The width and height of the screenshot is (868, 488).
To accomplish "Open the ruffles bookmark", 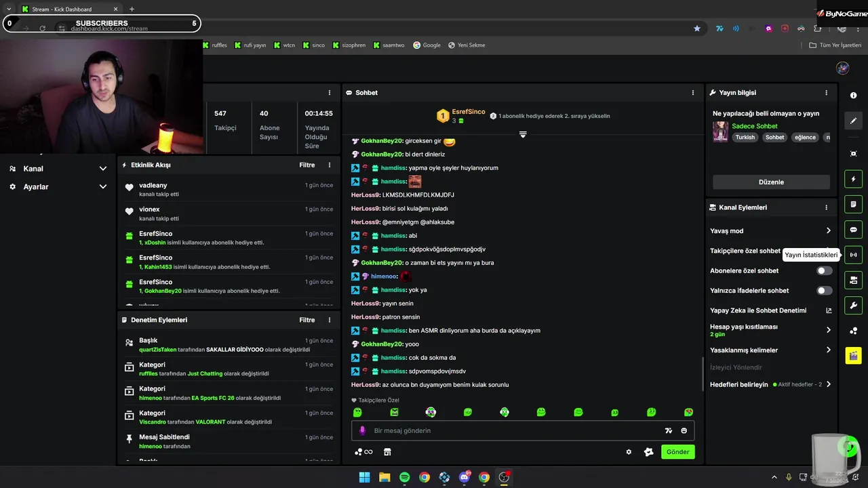I will (214, 45).
